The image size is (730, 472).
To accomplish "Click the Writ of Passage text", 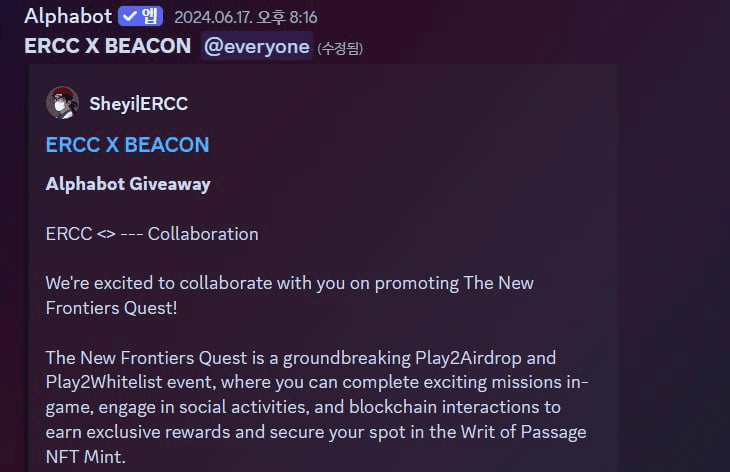I will (x=523, y=432).
